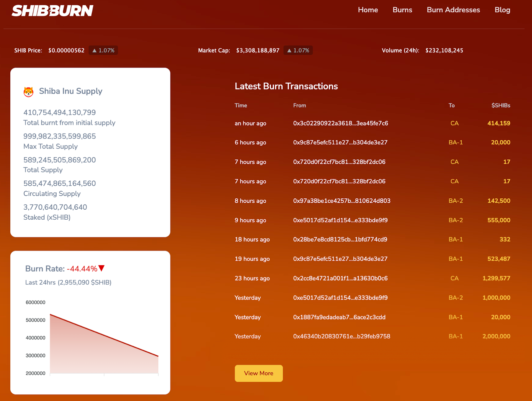The image size is (532, 401).
Task: Click the green up-arrow in Market Cap badge
Action: (289, 50)
